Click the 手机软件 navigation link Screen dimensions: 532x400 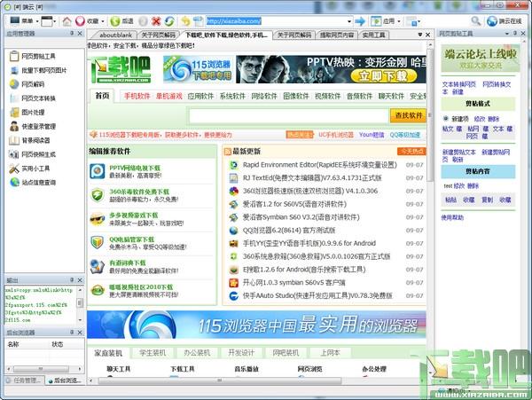click(137, 96)
